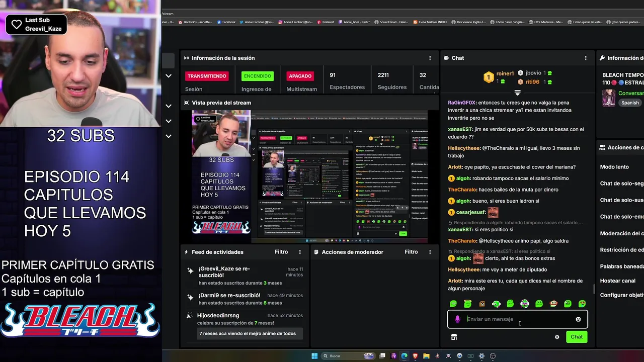Open Acciones de moderador options menu

(430, 252)
